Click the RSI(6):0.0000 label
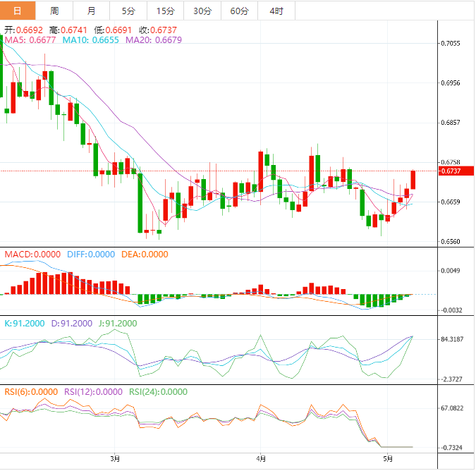 pos(31,392)
